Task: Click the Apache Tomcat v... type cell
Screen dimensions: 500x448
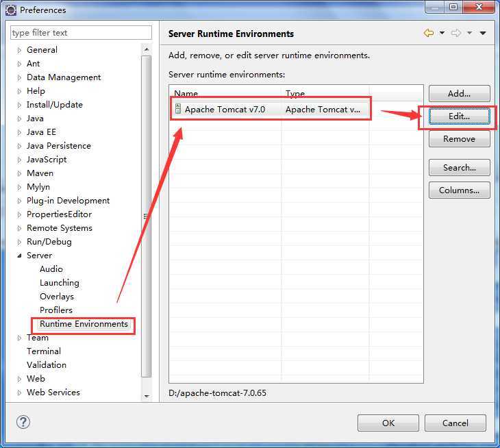Action: point(323,110)
